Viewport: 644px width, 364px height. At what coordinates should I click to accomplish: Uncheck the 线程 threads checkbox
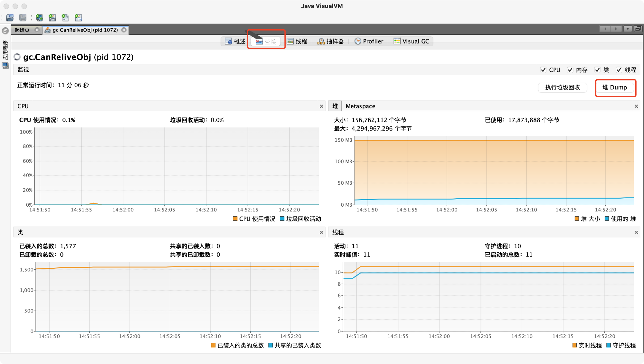[619, 70]
